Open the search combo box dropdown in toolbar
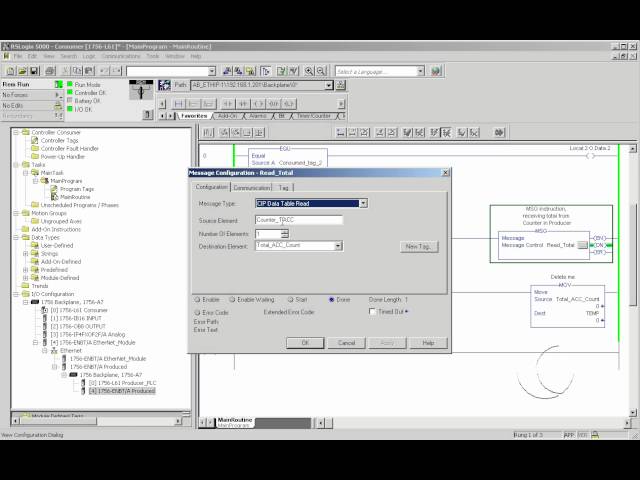 [x=211, y=71]
